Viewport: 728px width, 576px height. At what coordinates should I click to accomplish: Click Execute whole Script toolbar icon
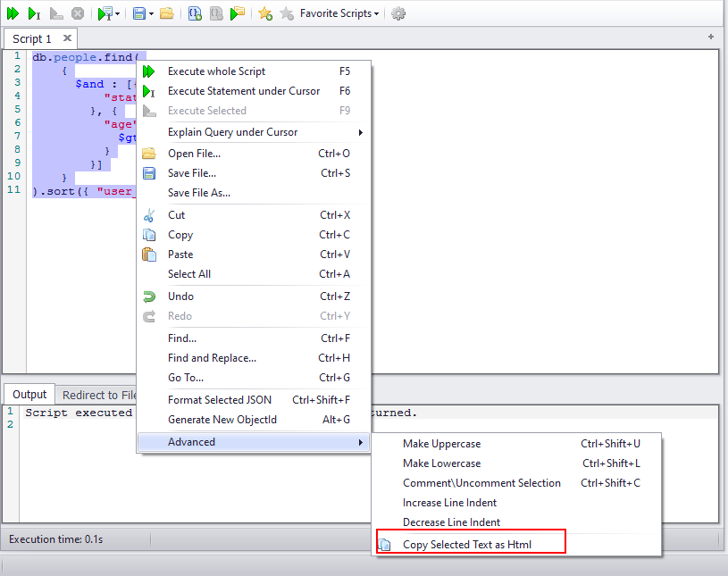[13, 13]
